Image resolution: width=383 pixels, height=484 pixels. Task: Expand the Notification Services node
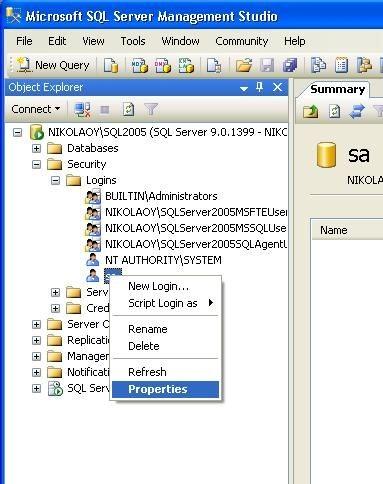click(x=36, y=372)
